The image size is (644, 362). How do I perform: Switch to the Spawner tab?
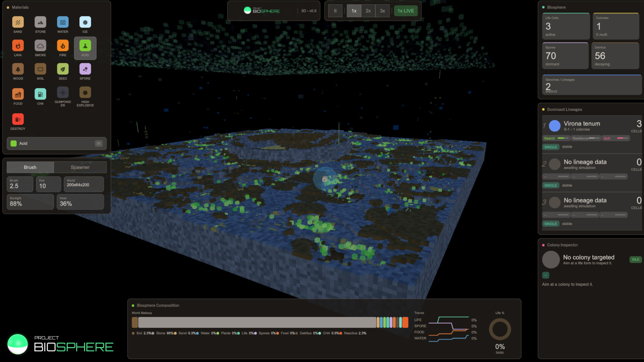tap(80, 167)
